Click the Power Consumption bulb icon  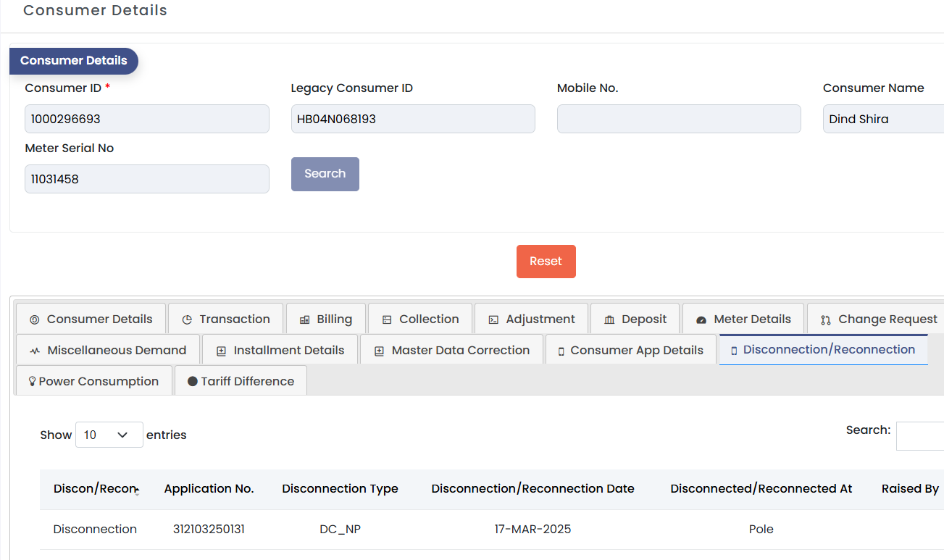[32, 381]
